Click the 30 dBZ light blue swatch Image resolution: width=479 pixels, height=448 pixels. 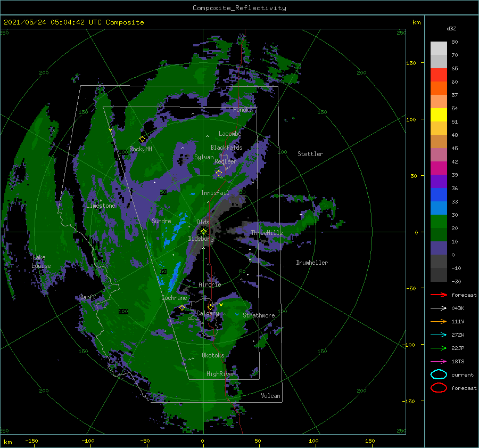(439, 208)
